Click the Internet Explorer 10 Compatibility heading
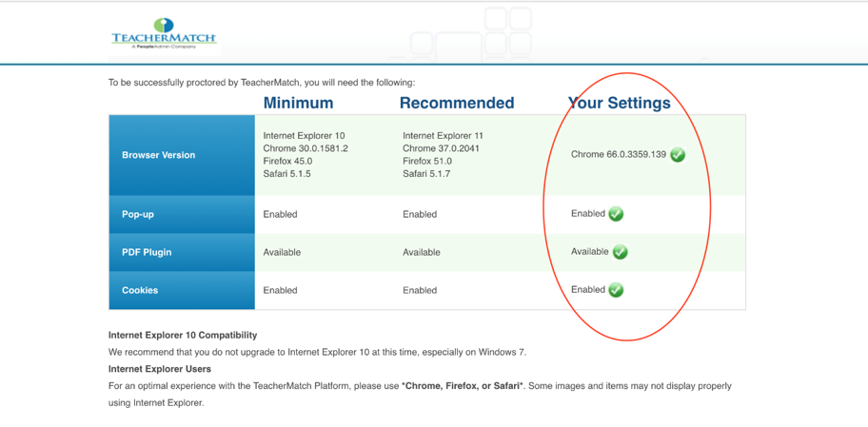The width and height of the screenshot is (868, 427). [182, 335]
